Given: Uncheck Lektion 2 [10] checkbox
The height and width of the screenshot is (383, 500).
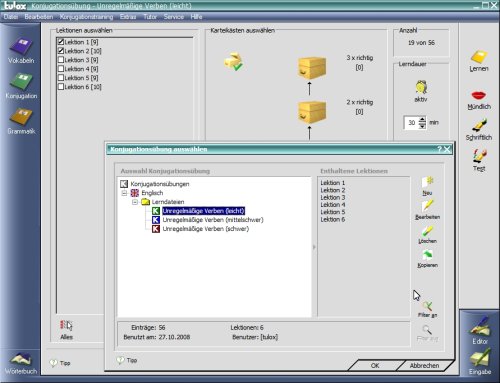Looking at the screenshot, I should point(61,51).
